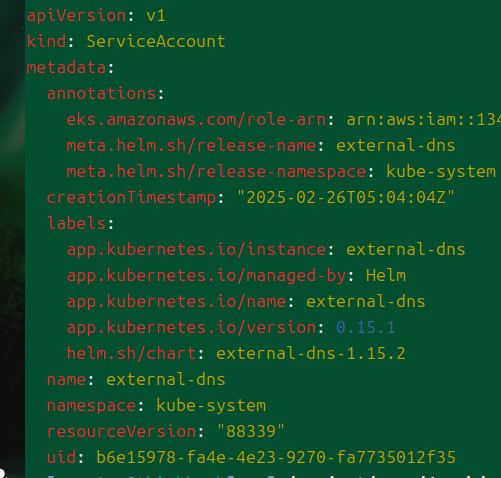Click the app.kubernetes.io/name key
This screenshot has height=478, width=501.
click(176, 302)
